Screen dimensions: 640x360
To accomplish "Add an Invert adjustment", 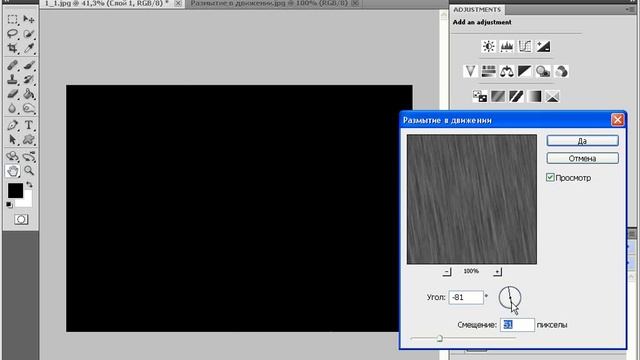I will click(x=480, y=96).
